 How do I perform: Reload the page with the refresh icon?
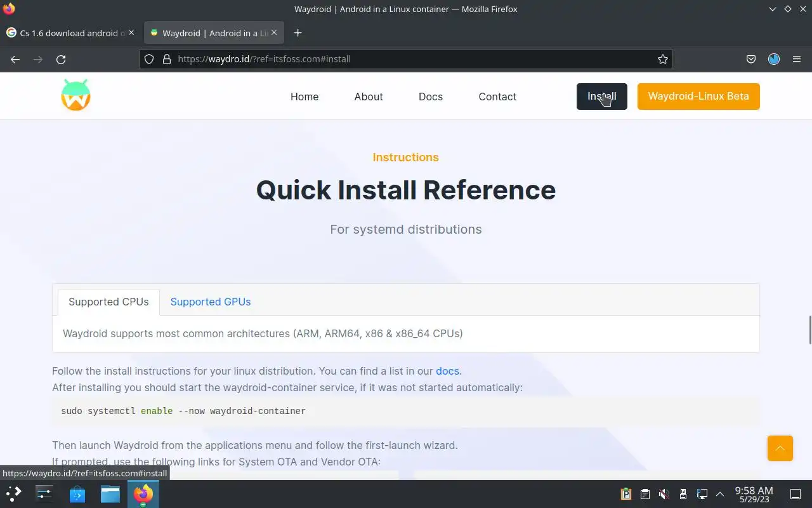(61, 59)
